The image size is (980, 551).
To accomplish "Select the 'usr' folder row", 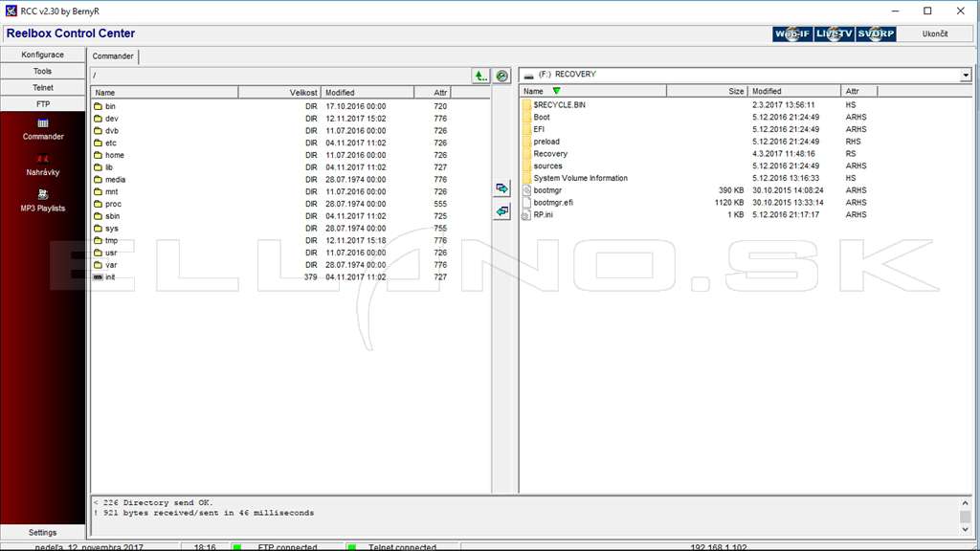I will tap(290, 253).
